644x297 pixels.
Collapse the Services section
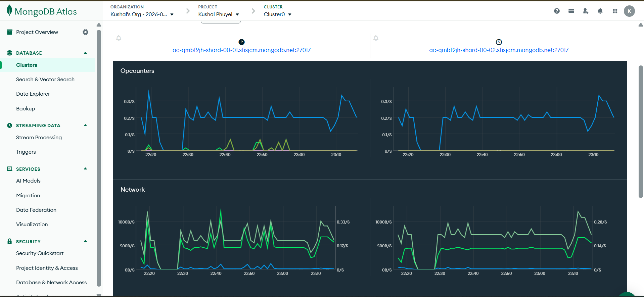click(x=85, y=168)
